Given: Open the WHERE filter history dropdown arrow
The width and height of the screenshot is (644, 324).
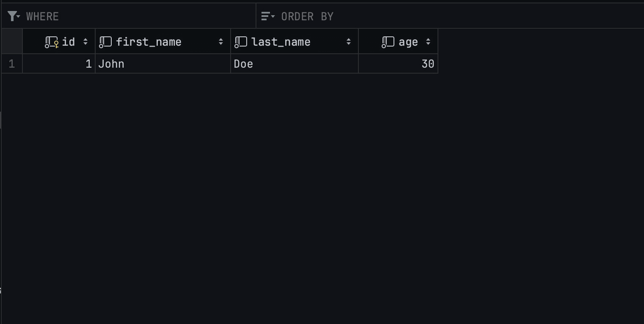Looking at the screenshot, I should coord(19,16).
